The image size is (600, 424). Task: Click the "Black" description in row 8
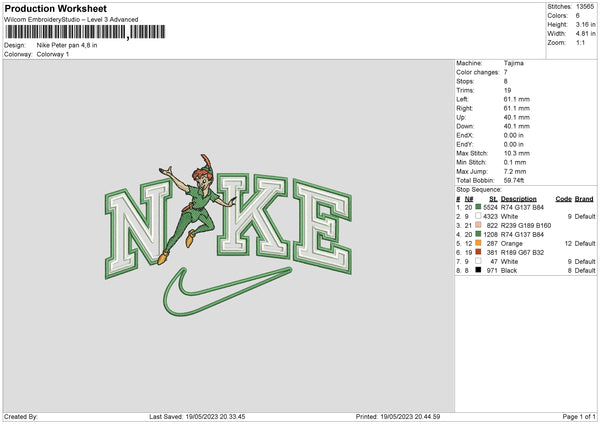point(509,271)
